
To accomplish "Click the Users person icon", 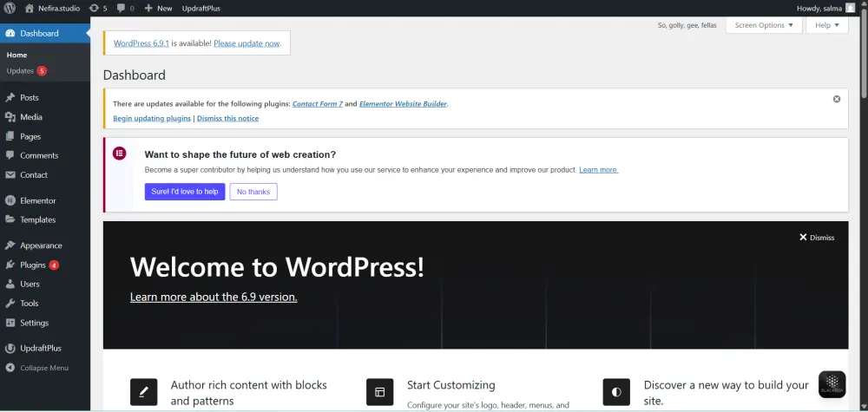I will (10, 284).
